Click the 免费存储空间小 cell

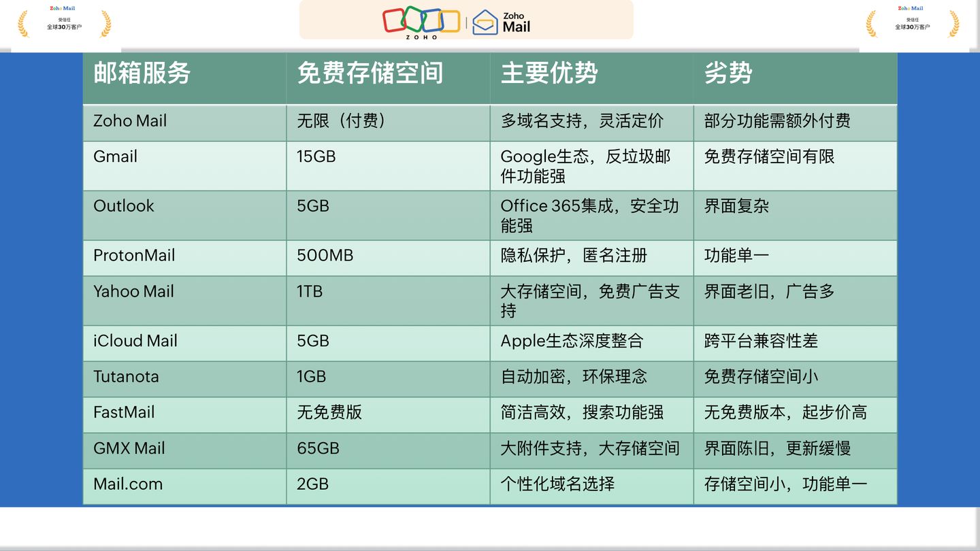click(795, 380)
